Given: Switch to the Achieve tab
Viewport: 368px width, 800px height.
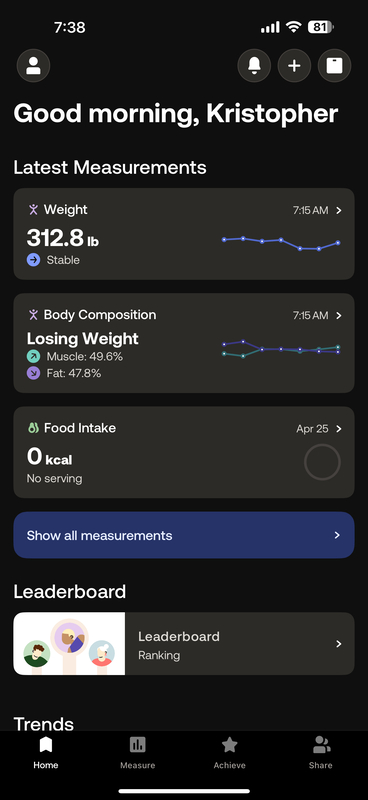Looking at the screenshot, I should pyautogui.click(x=230, y=753).
